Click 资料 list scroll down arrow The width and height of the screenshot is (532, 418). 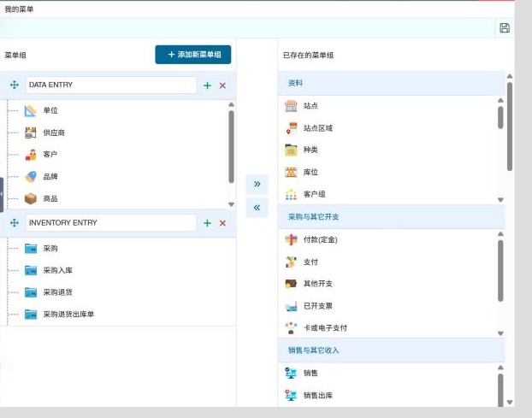coord(500,200)
